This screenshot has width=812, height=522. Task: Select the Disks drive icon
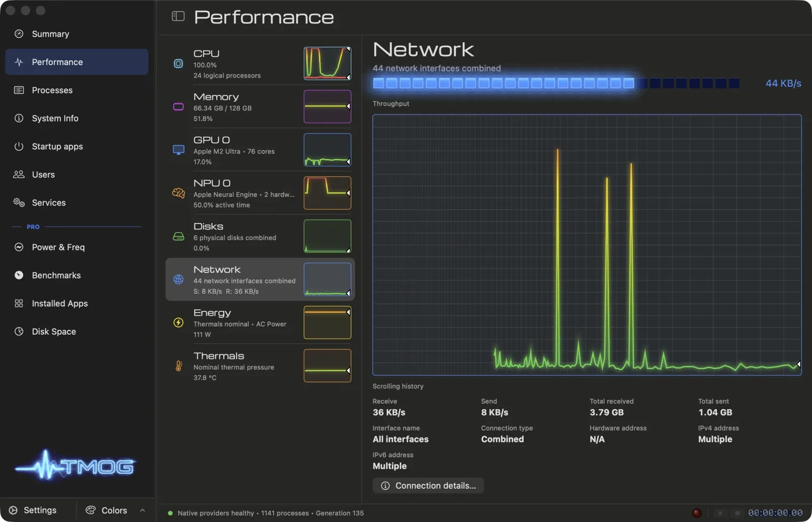pyautogui.click(x=178, y=236)
